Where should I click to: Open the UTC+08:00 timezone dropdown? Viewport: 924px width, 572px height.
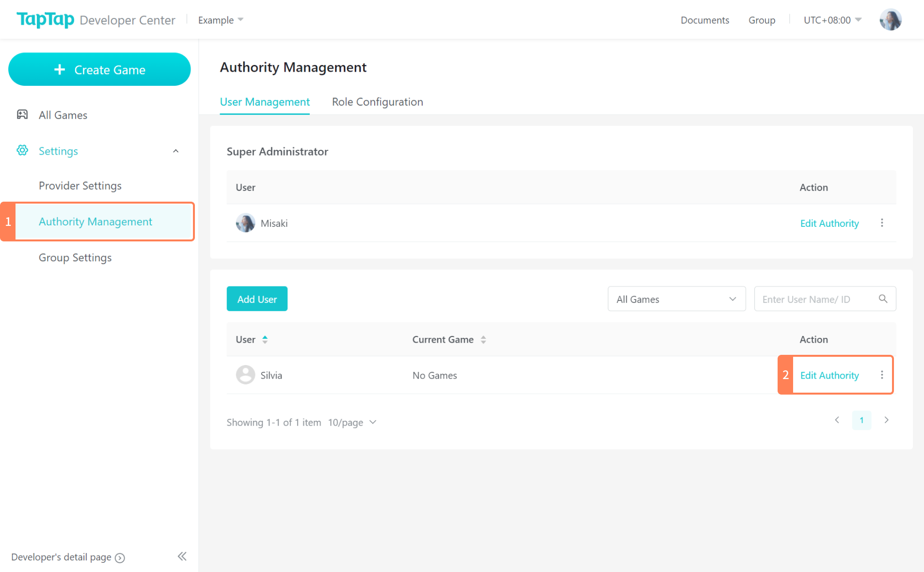coord(832,20)
